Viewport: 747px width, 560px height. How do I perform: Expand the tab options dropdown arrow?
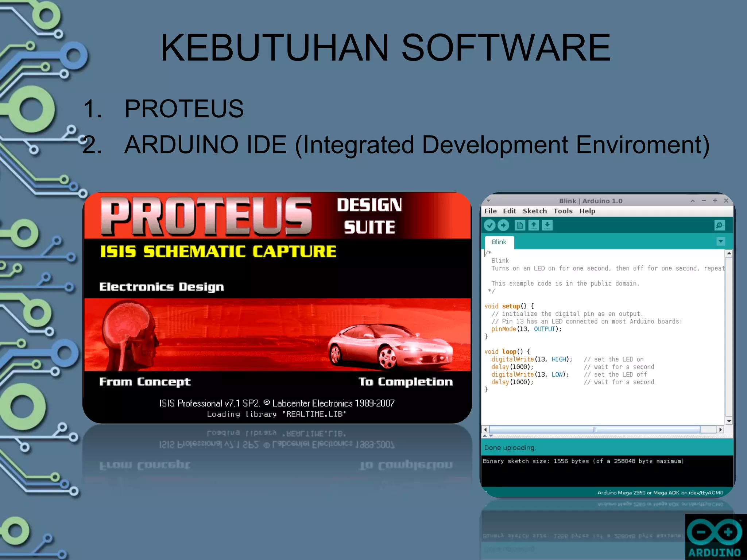[x=720, y=241]
